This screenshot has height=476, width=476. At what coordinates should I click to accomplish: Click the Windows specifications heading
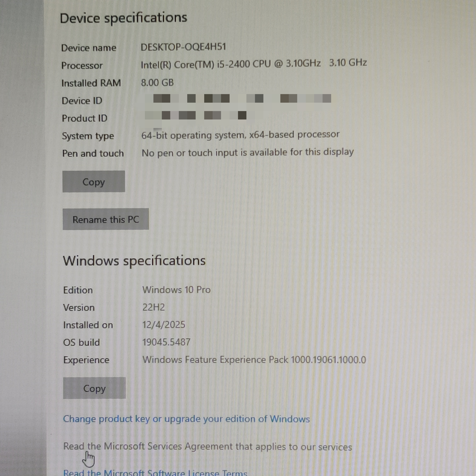click(x=134, y=261)
